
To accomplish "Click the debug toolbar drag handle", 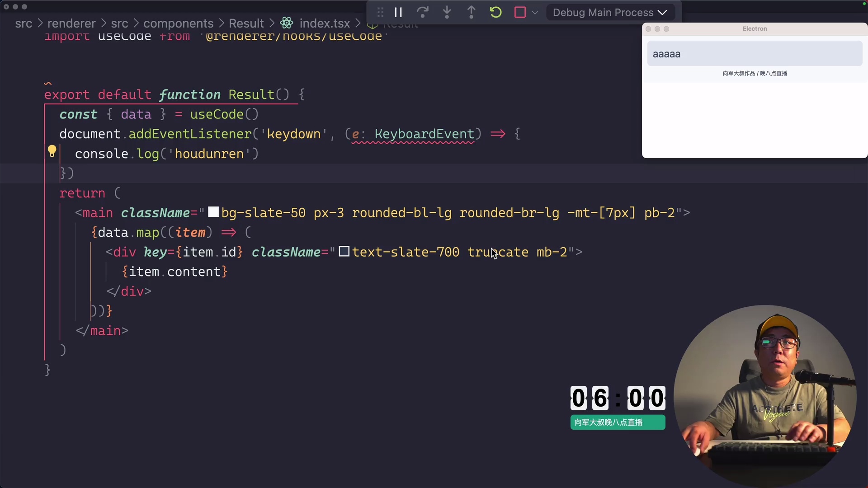I will (x=380, y=12).
